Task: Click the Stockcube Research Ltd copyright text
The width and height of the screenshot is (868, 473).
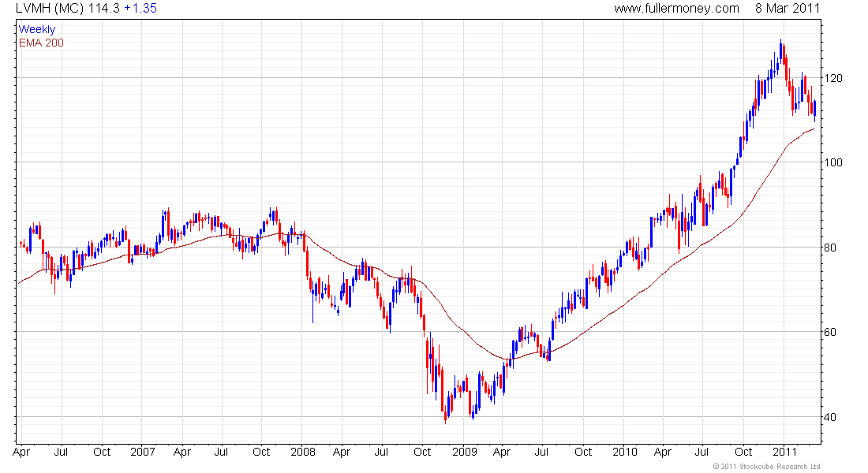Action: point(767,467)
